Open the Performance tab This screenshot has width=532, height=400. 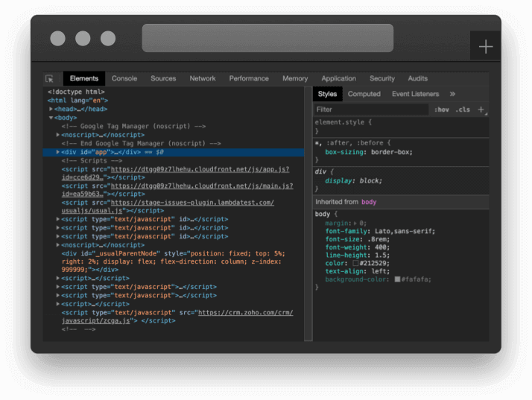(x=249, y=78)
